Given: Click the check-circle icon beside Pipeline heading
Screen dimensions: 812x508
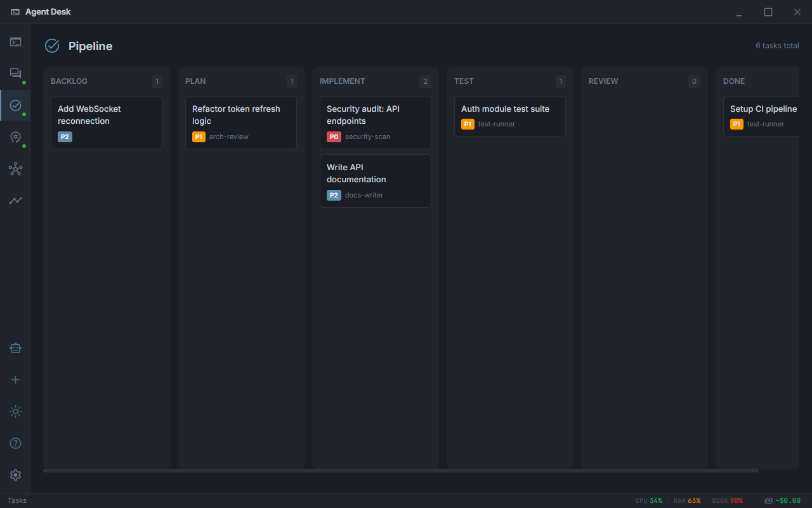Looking at the screenshot, I should pos(52,46).
